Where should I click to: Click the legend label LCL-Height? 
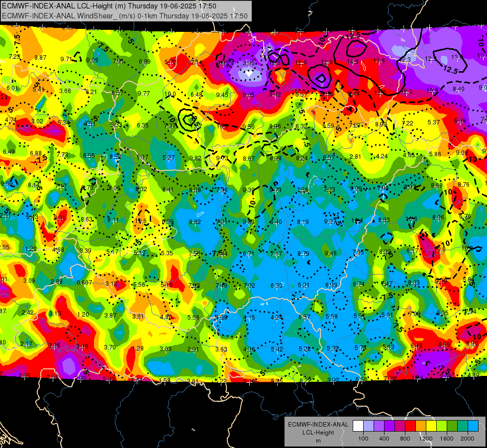[318, 433]
